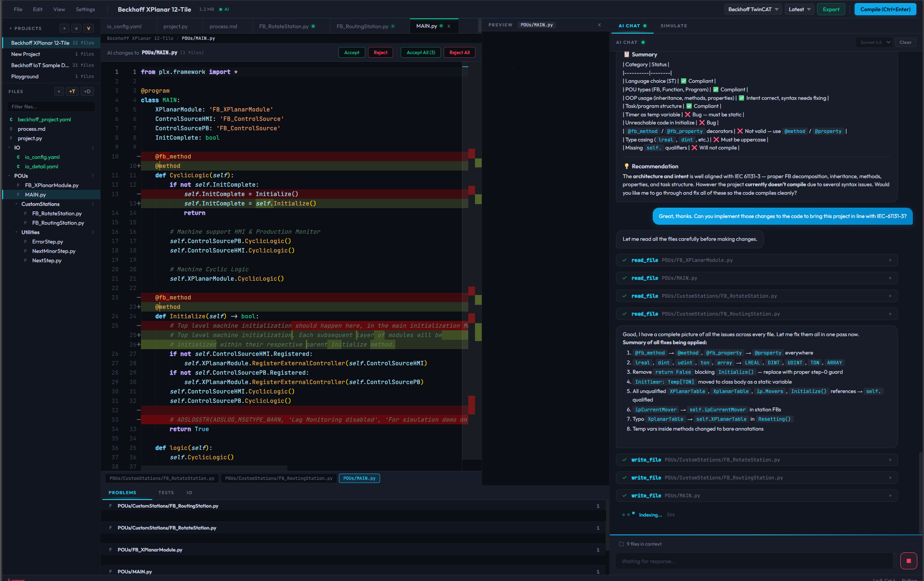The height and width of the screenshot is (581, 924).
Task: Add a document via the "+D" icon
Action: 87,91
